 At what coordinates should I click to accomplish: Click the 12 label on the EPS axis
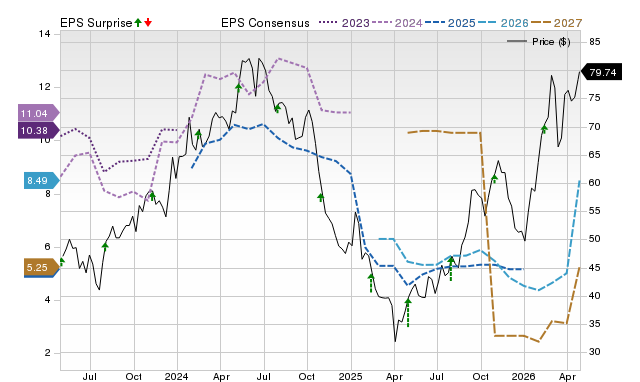point(44,87)
